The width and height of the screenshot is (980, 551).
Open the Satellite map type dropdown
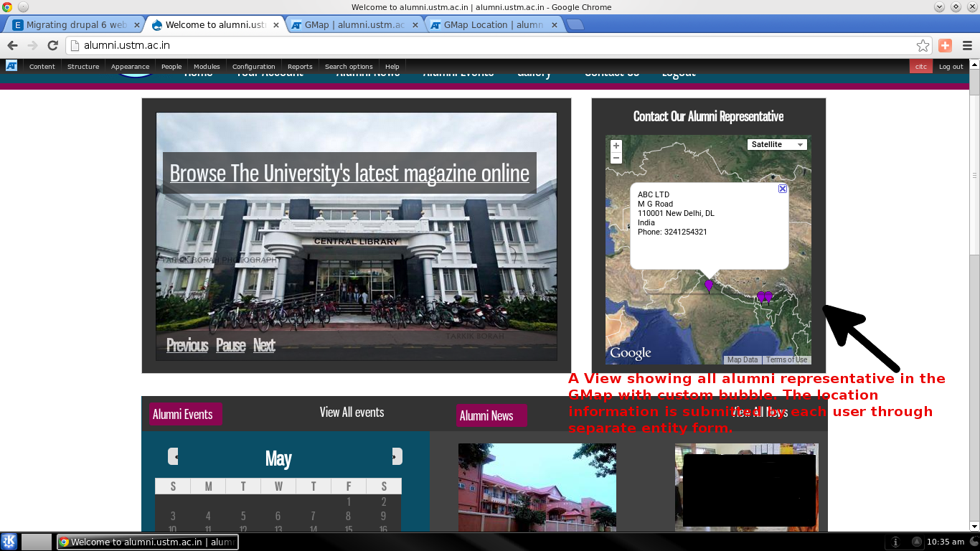tap(777, 145)
